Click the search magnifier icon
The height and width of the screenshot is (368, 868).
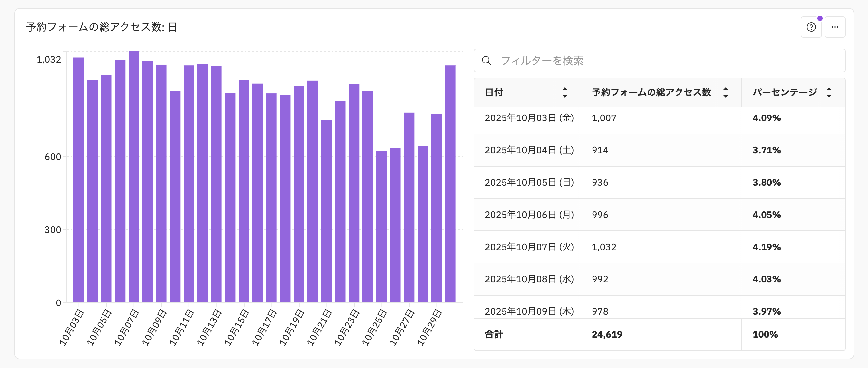pyautogui.click(x=487, y=61)
